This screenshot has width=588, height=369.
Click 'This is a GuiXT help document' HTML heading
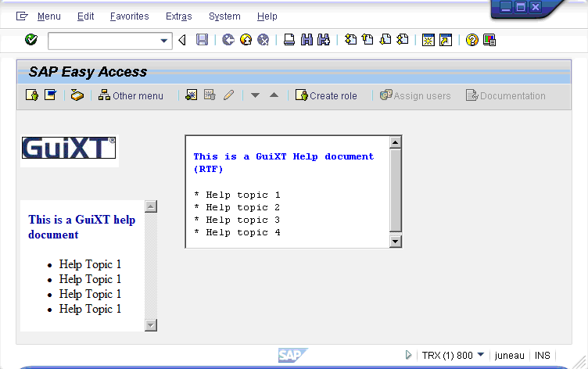pos(82,227)
